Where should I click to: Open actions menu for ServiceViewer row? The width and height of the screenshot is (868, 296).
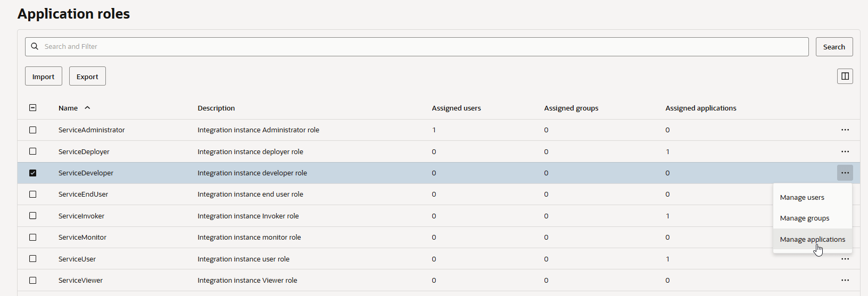845,280
